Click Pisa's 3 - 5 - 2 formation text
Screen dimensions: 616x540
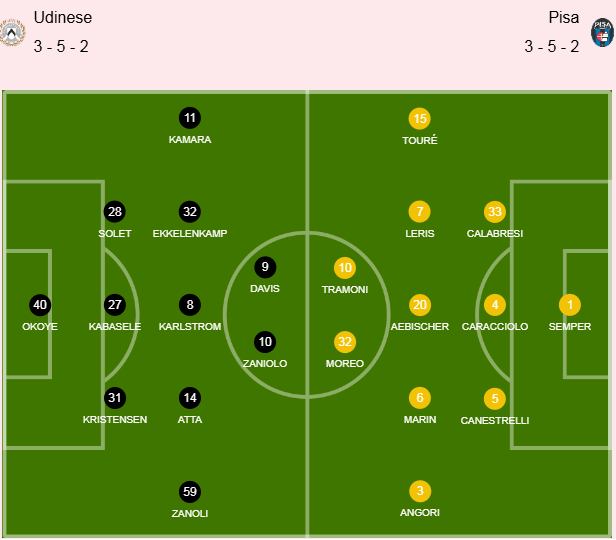tap(552, 46)
